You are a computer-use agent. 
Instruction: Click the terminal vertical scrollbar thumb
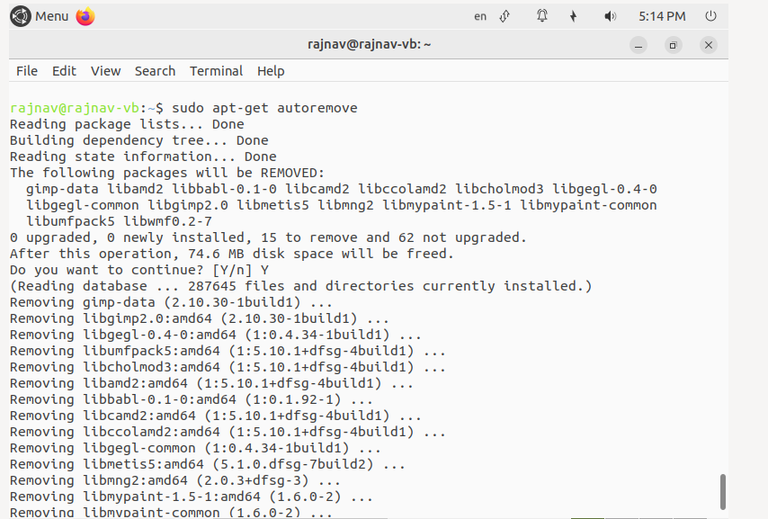pyautogui.click(x=722, y=492)
